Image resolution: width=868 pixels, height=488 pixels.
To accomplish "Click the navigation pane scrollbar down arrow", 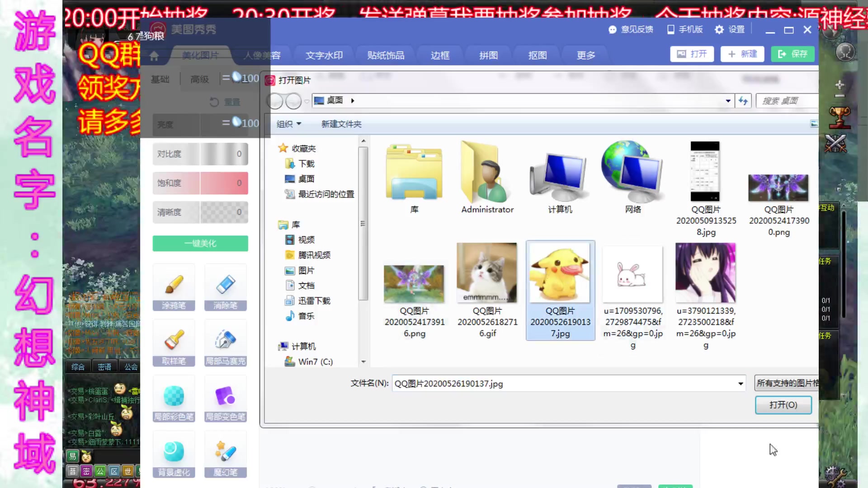I will coord(363,362).
